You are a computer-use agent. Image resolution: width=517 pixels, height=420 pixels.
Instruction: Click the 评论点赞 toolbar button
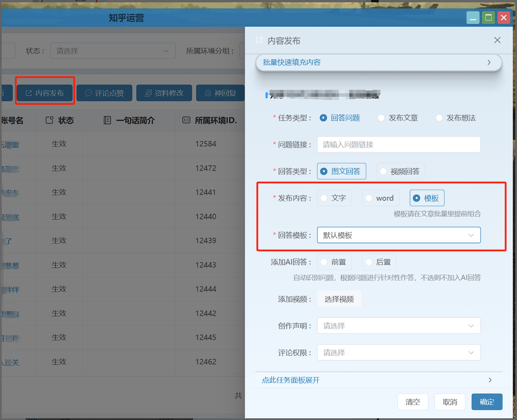tap(104, 93)
